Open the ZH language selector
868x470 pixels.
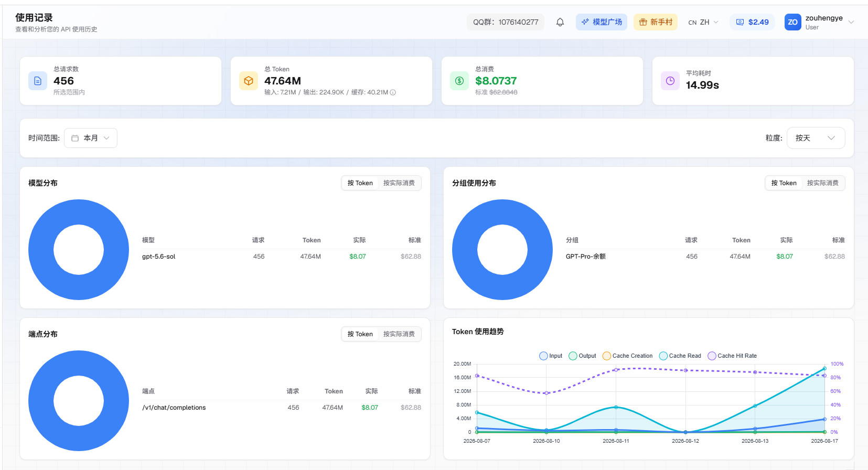click(703, 22)
